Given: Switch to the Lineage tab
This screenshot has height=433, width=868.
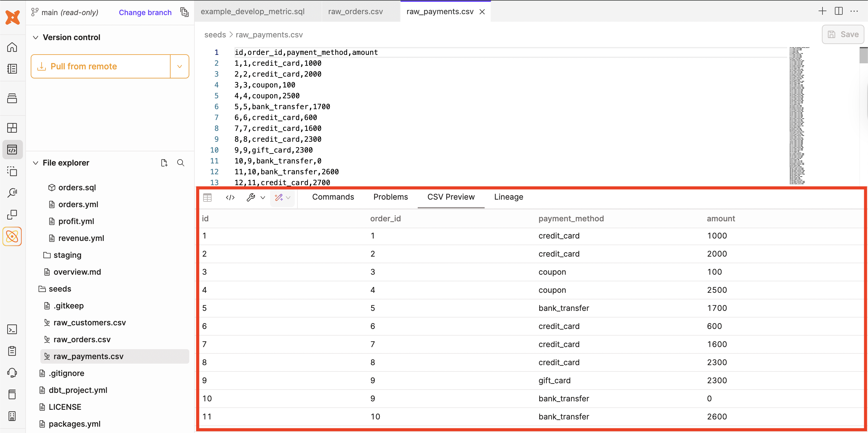Looking at the screenshot, I should 508,197.
